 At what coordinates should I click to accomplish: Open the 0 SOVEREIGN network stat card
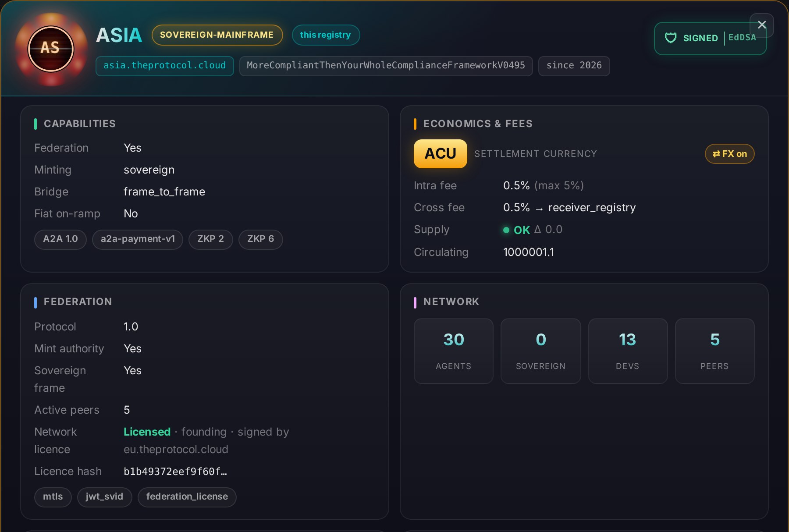[540, 351]
